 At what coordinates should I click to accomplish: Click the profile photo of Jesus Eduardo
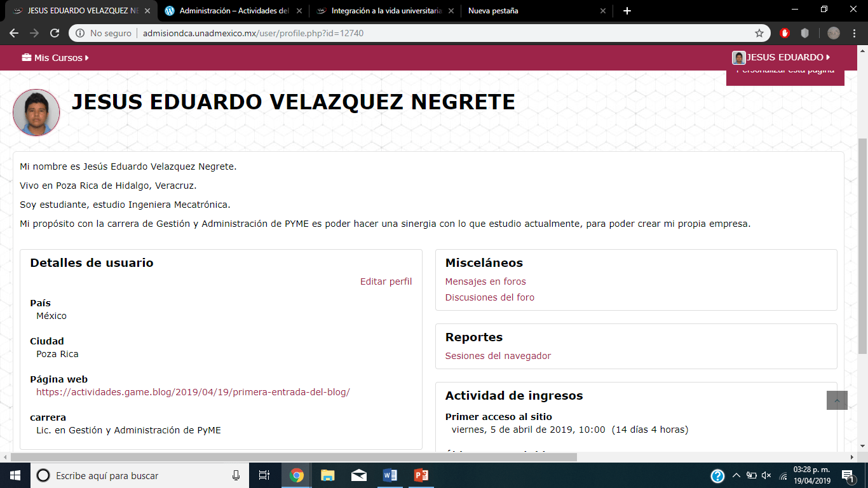click(x=36, y=112)
